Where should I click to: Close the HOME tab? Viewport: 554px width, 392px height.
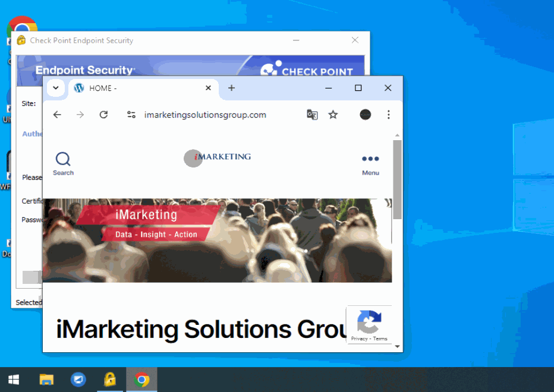click(x=208, y=88)
